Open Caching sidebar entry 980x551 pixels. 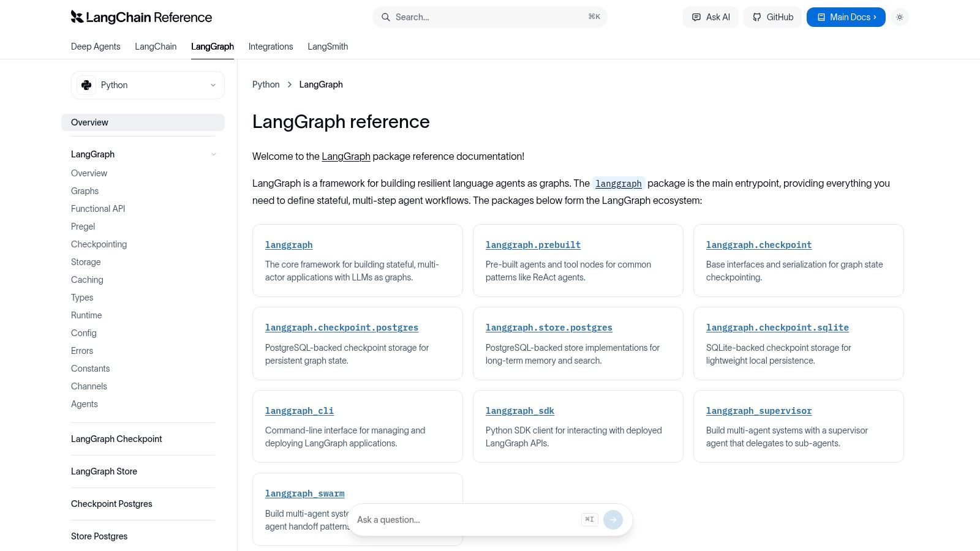pyautogui.click(x=87, y=280)
